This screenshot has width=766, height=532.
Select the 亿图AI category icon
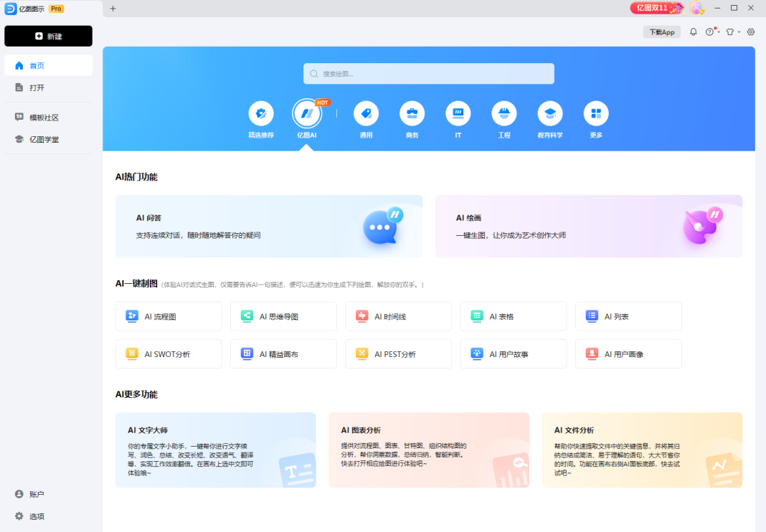[x=308, y=113]
